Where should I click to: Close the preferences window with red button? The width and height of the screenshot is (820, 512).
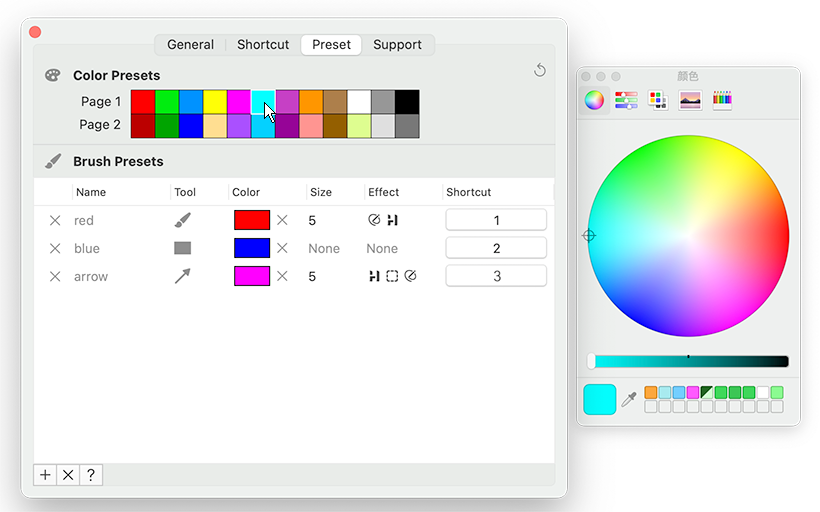(x=35, y=32)
